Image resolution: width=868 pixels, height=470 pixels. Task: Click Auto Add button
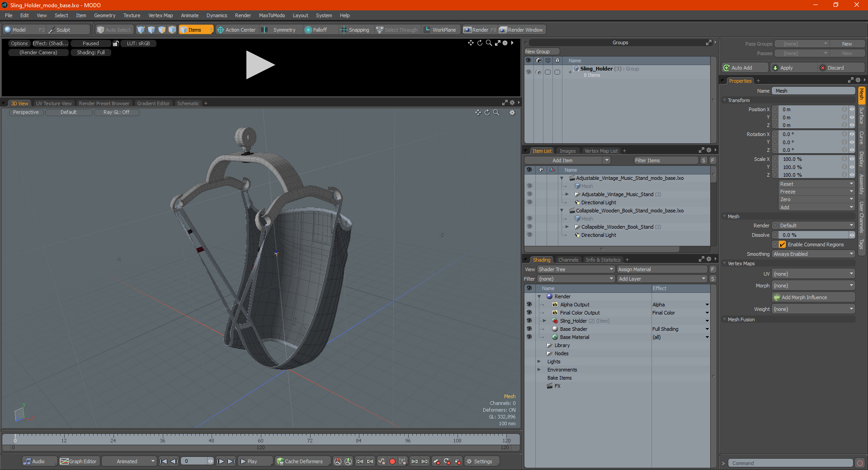click(745, 68)
